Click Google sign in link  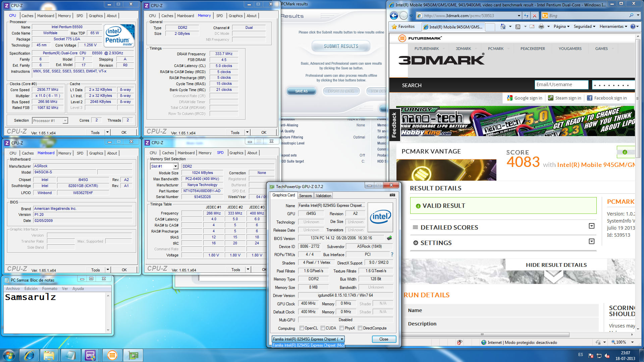point(525,98)
